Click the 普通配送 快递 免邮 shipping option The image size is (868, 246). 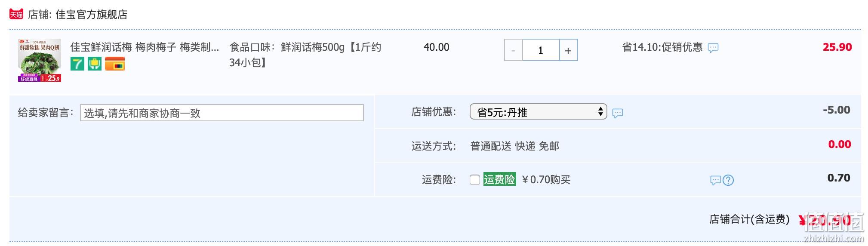coord(514,146)
